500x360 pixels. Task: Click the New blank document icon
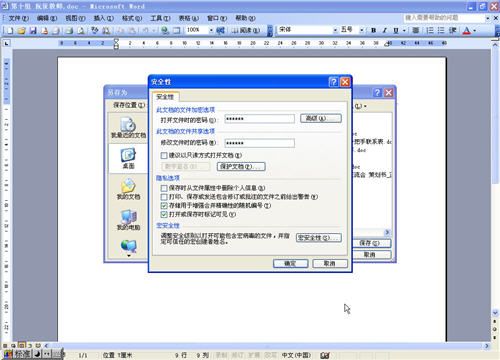point(10,31)
